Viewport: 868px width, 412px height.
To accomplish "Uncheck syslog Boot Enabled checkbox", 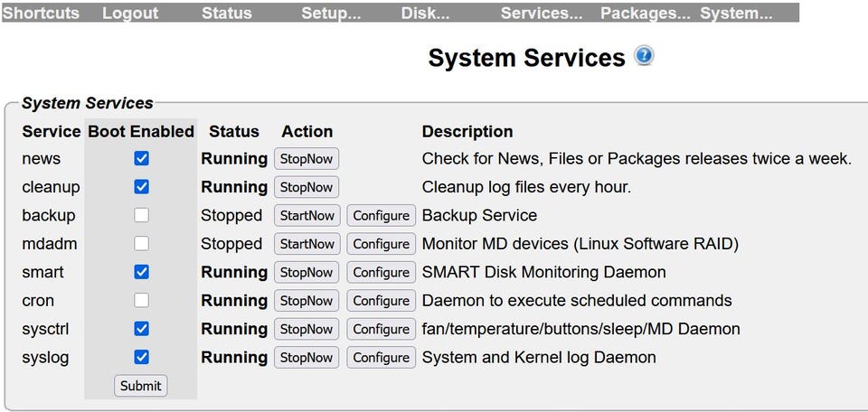I will (141, 358).
